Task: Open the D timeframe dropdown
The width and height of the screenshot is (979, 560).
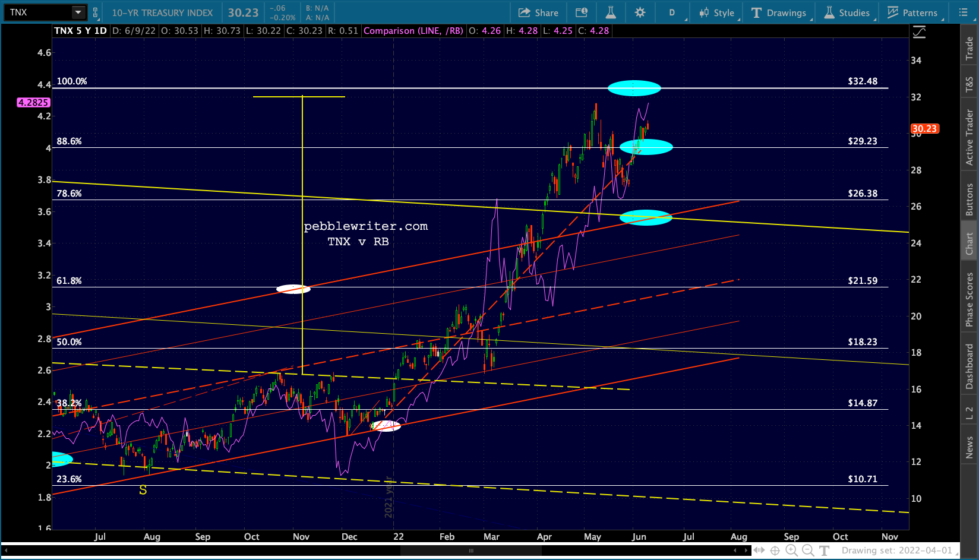Action: pyautogui.click(x=672, y=12)
